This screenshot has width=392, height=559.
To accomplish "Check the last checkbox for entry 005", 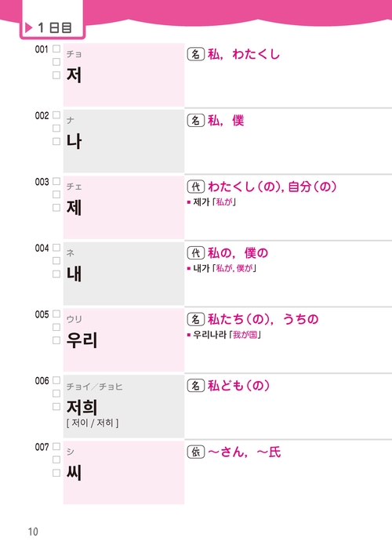I will 56,340.
